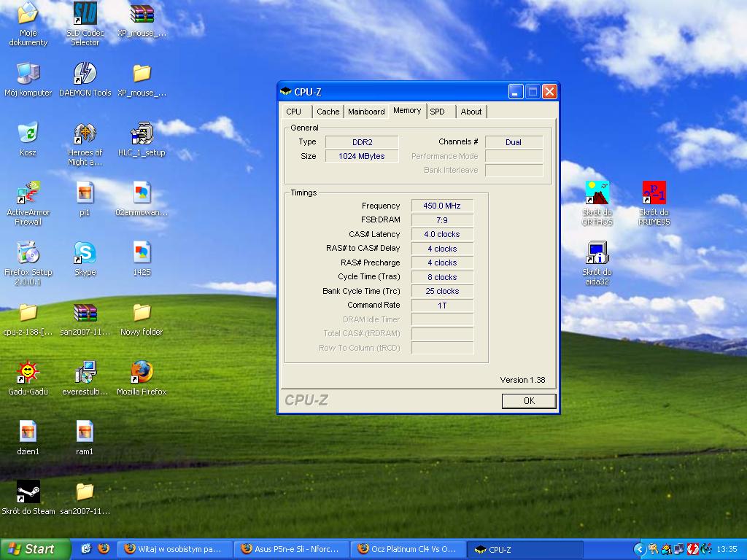The height and width of the screenshot is (560, 747).
Task: Click the FSB:DRAM value 7:9
Action: click(442, 220)
